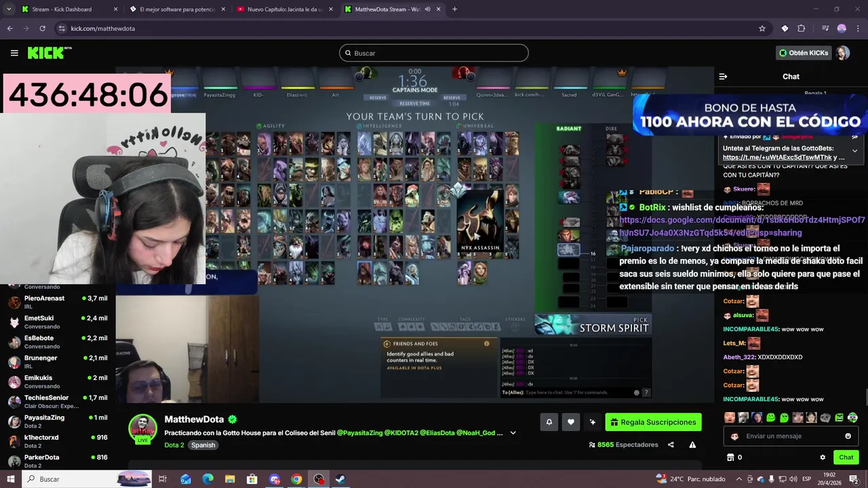Click the Spanish language tag
The image size is (868, 488).
[203, 445]
